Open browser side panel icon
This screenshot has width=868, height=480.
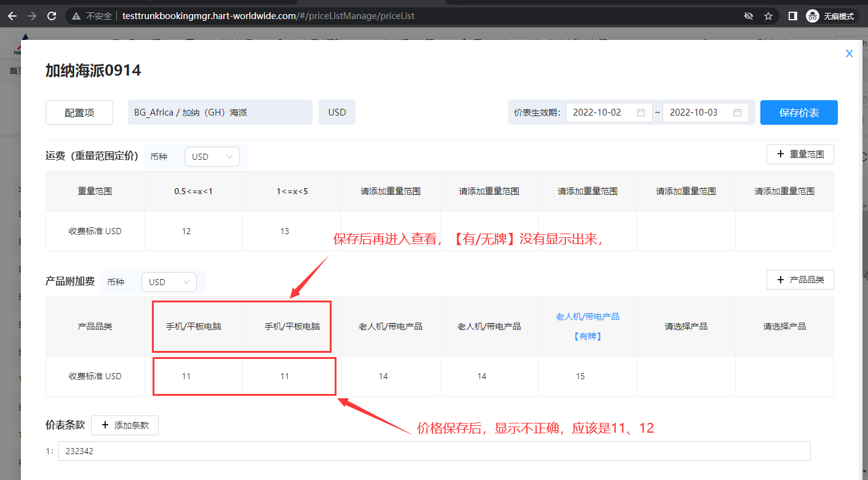pyautogui.click(x=793, y=16)
